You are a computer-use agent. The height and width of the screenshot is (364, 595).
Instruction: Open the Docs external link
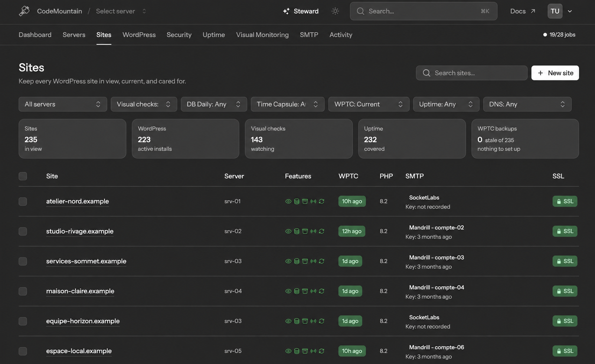click(x=523, y=11)
